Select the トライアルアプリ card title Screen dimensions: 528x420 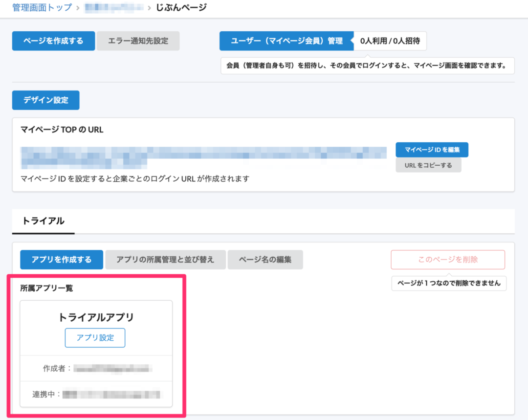[96, 317]
